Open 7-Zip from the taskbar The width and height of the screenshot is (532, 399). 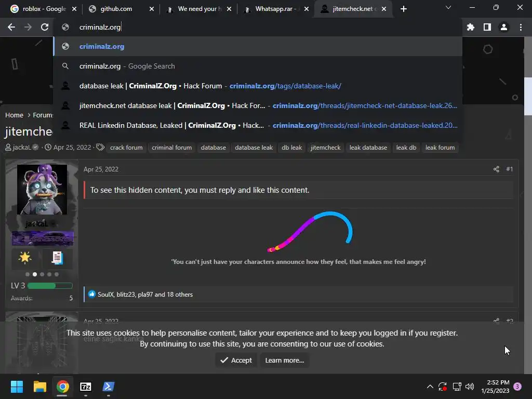coord(86,387)
